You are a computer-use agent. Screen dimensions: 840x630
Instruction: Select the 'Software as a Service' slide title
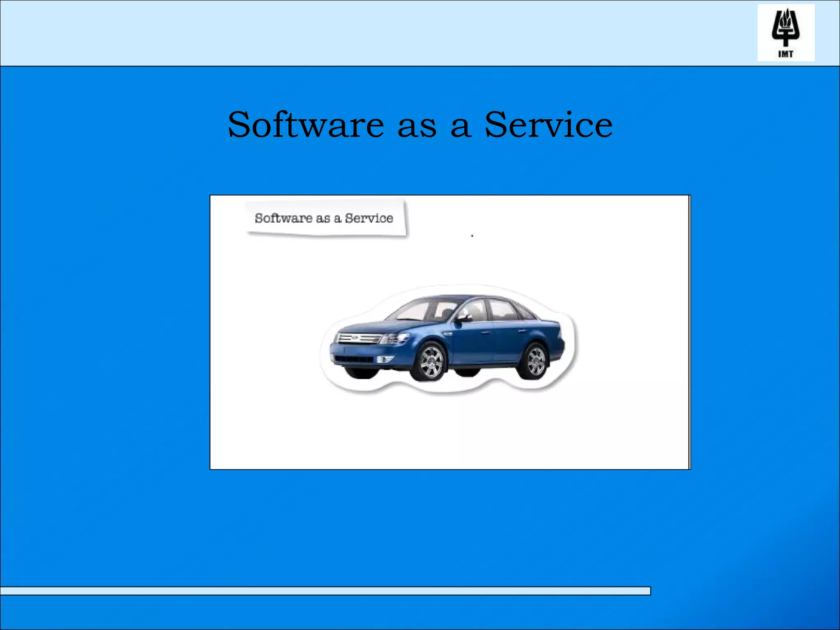420,124
